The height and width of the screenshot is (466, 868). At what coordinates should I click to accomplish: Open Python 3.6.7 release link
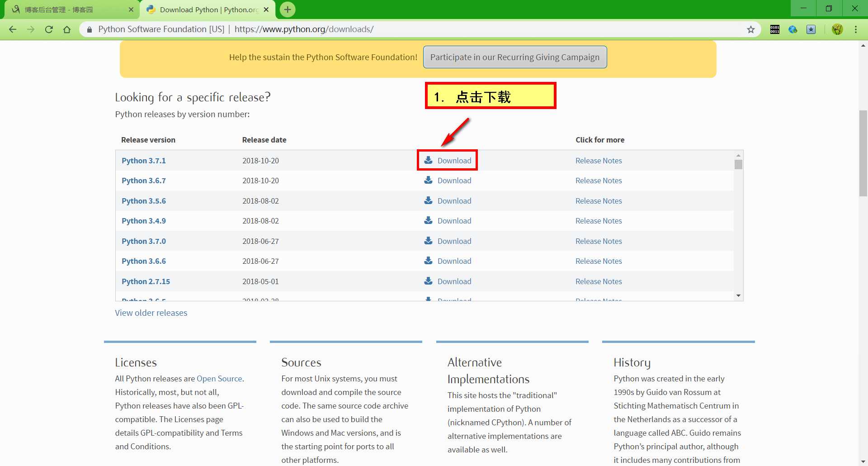pyautogui.click(x=144, y=181)
